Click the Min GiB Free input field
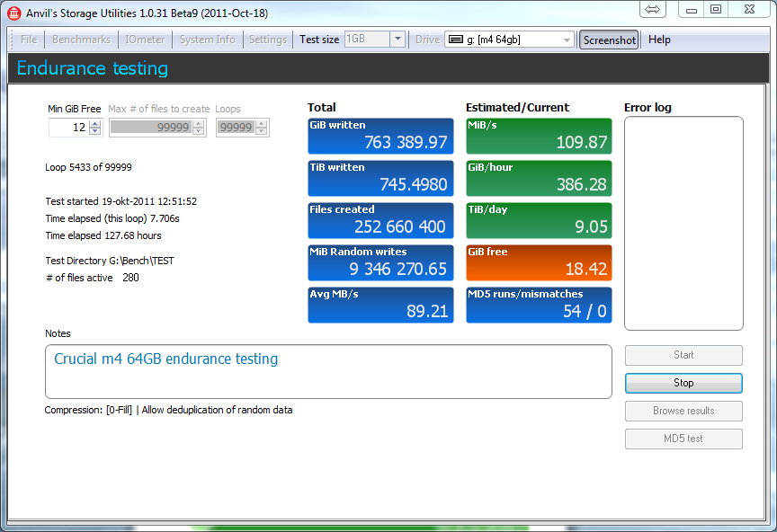 click(x=69, y=128)
